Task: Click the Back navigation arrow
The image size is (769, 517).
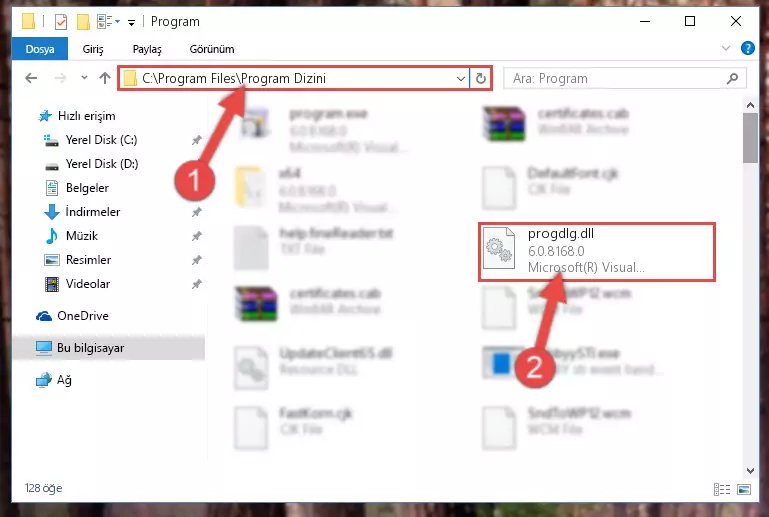Action: click(x=31, y=78)
